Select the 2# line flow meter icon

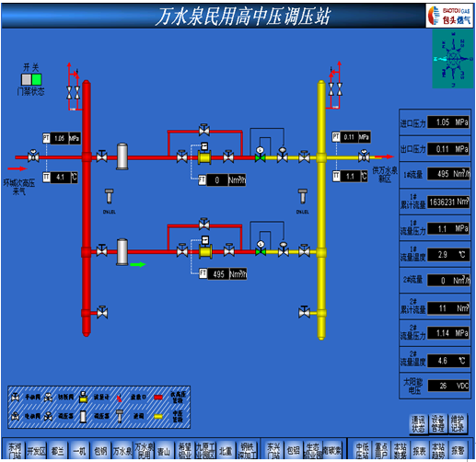coord(205,248)
